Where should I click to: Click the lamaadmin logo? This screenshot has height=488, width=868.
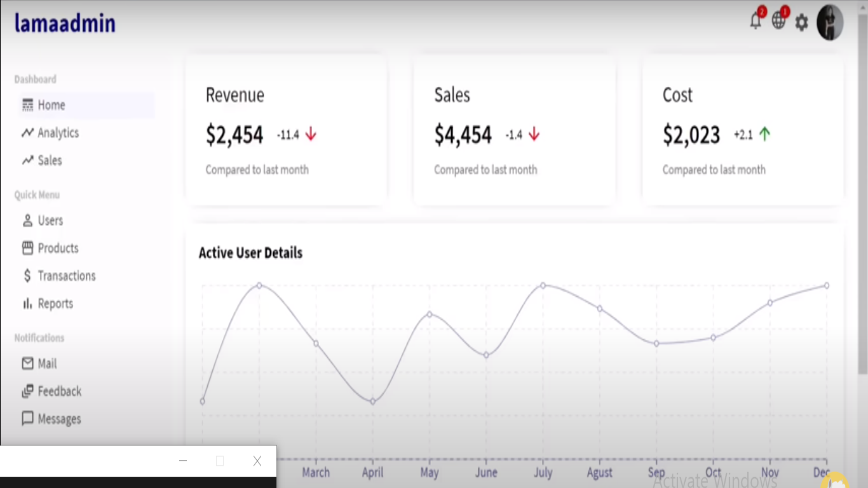[x=65, y=24]
